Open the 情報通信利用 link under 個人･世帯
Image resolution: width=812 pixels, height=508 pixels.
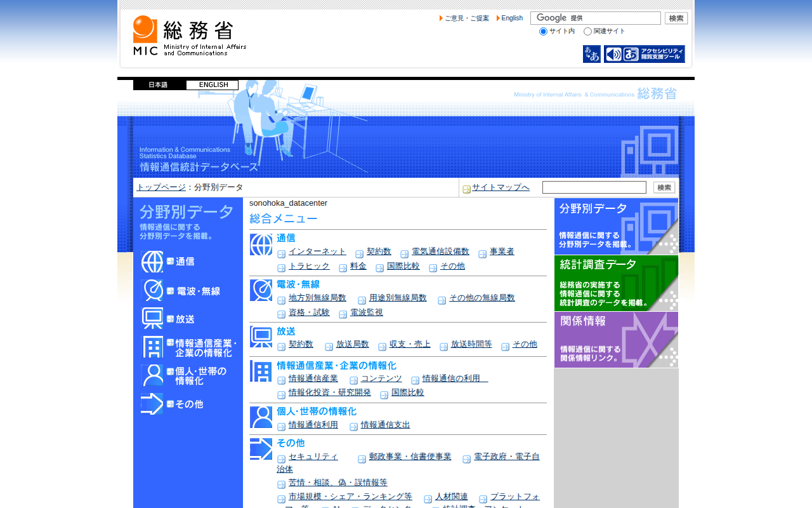(x=313, y=425)
